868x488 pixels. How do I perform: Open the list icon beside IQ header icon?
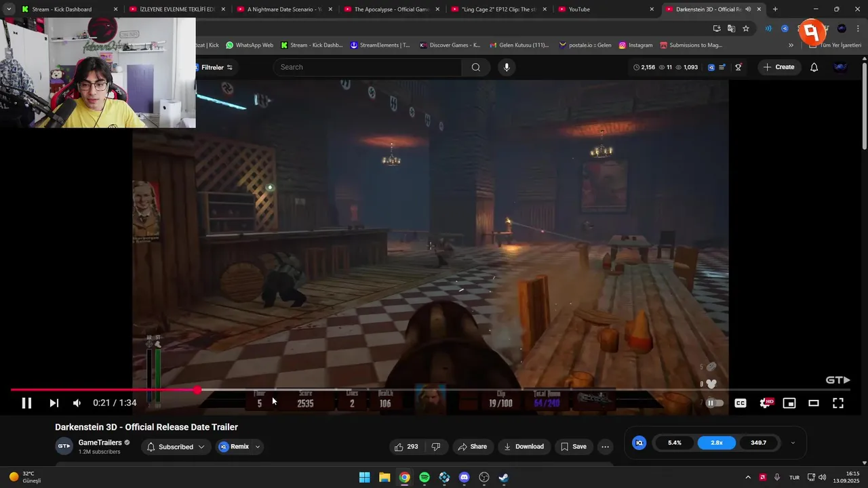click(x=723, y=67)
